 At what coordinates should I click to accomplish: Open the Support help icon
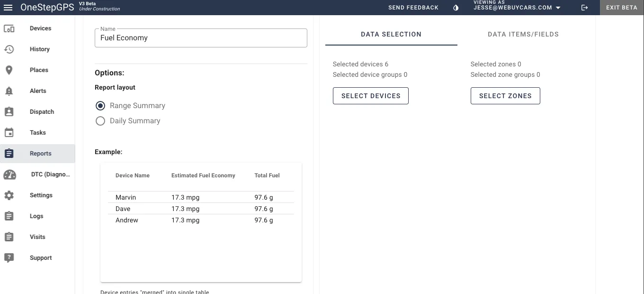coord(9,257)
